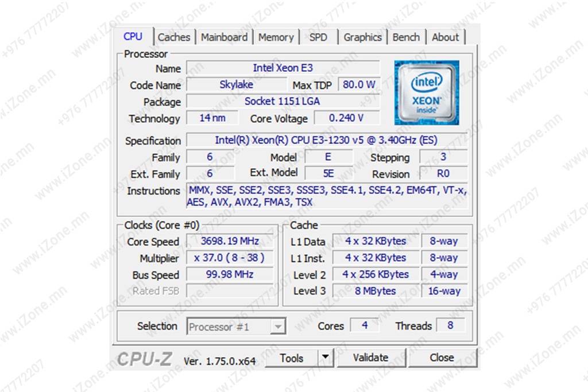Click the Close button
This screenshot has height=392, width=588.
pyautogui.click(x=442, y=358)
